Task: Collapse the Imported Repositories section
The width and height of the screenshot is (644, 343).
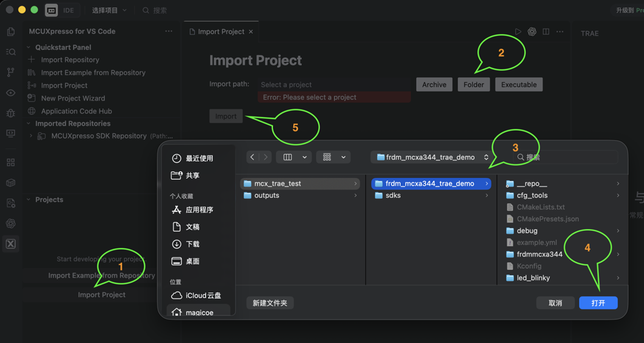Action: (29, 123)
